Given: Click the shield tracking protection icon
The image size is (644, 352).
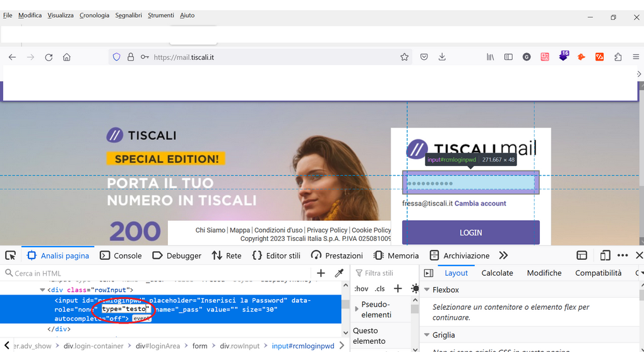Looking at the screenshot, I should [x=117, y=57].
